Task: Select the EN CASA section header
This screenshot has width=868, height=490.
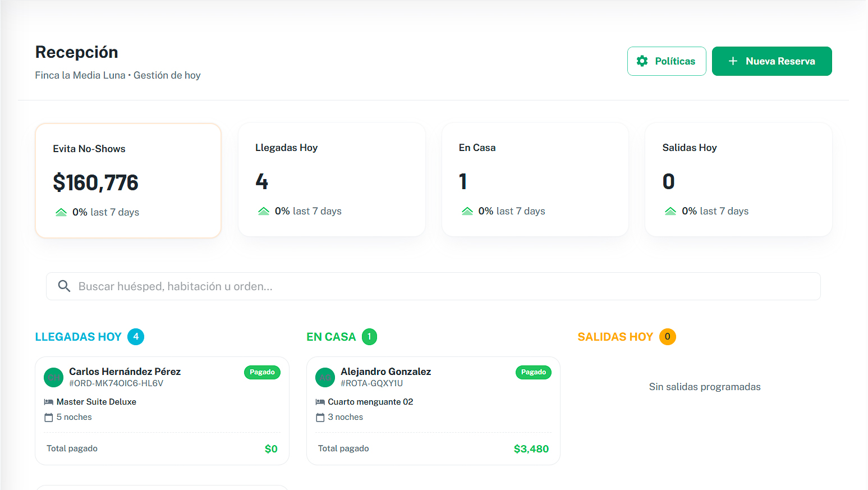Action: 331,336
